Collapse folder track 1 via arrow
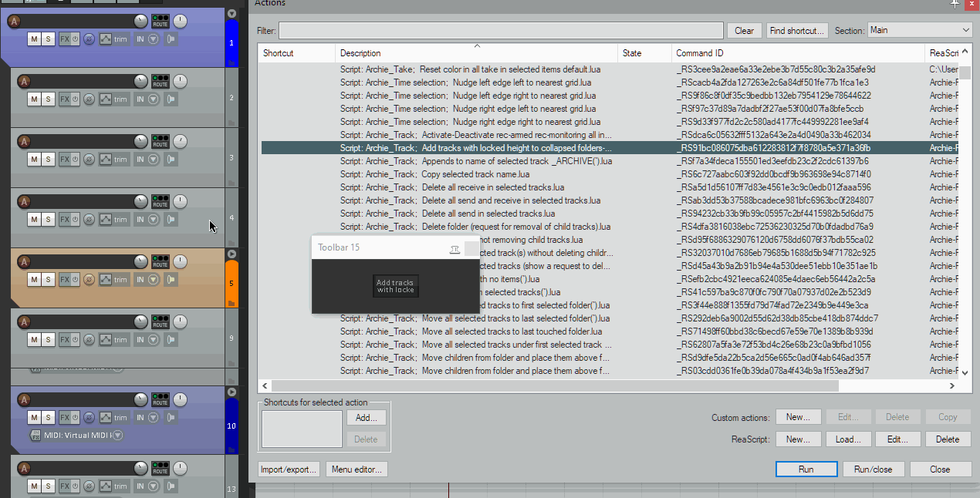Viewport: 980px width, 498px height. click(x=231, y=14)
